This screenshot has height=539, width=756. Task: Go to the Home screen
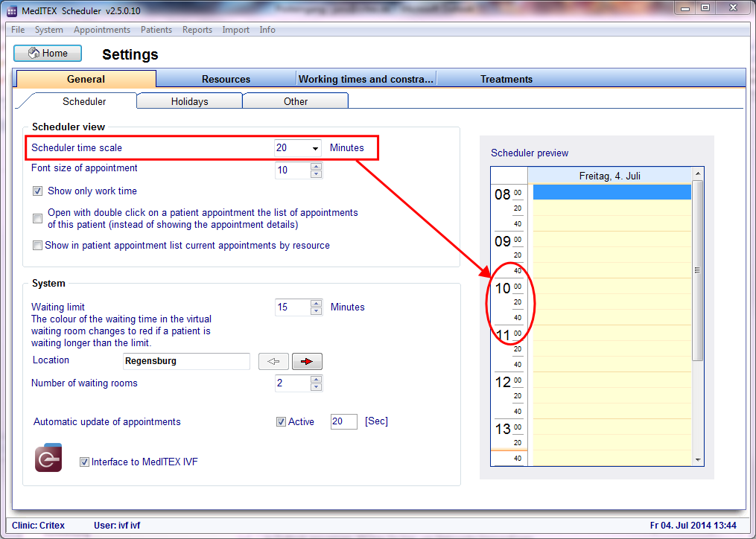pos(48,53)
